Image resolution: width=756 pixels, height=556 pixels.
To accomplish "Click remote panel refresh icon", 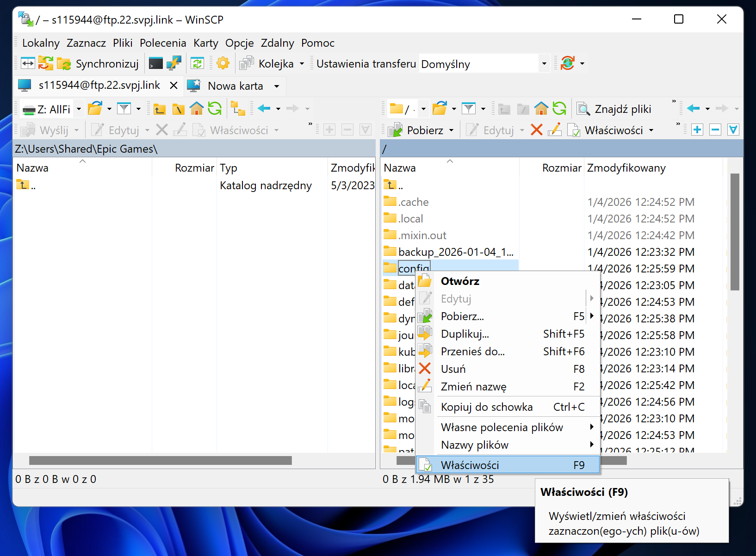I will pos(559,109).
